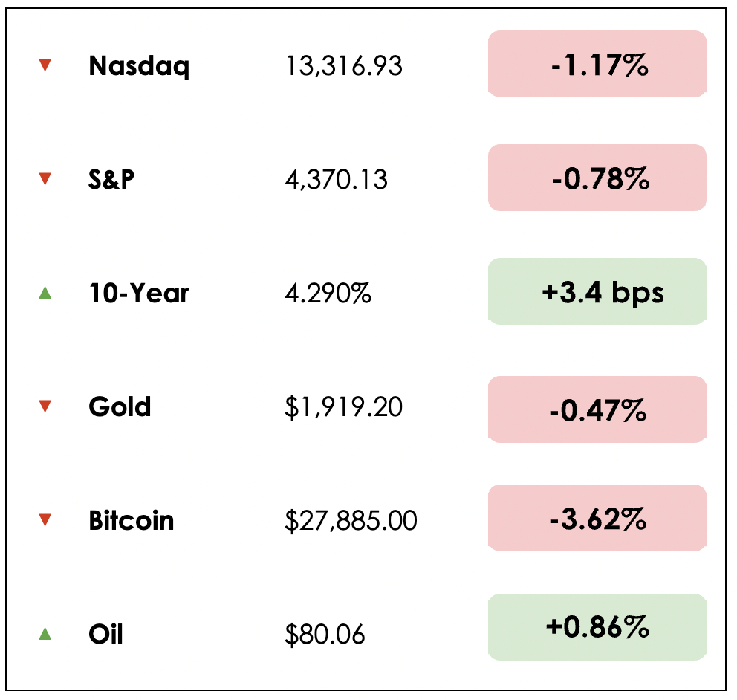This screenshot has height=700, width=737.
Task: Open the 10-Year label
Action: coord(139,294)
